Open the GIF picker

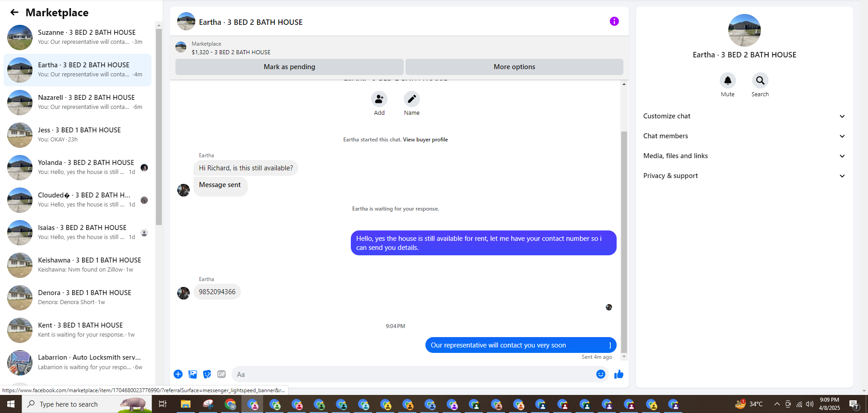pos(222,374)
